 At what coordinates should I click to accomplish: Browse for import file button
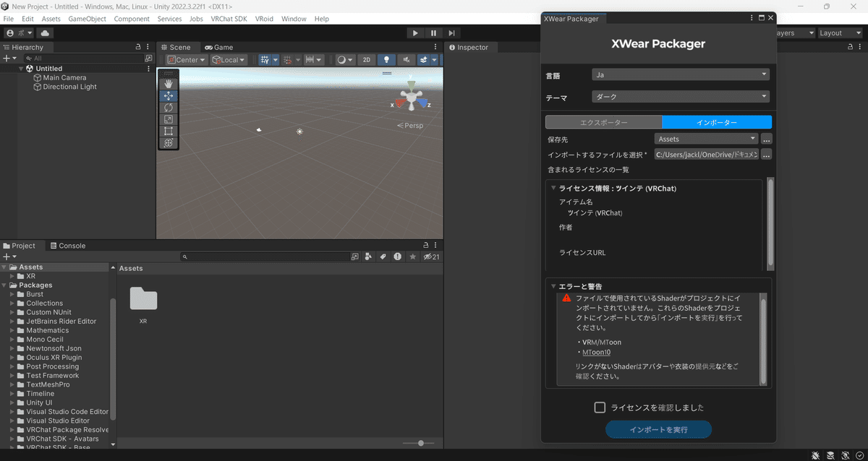pyautogui.click(x=766, y=154)
